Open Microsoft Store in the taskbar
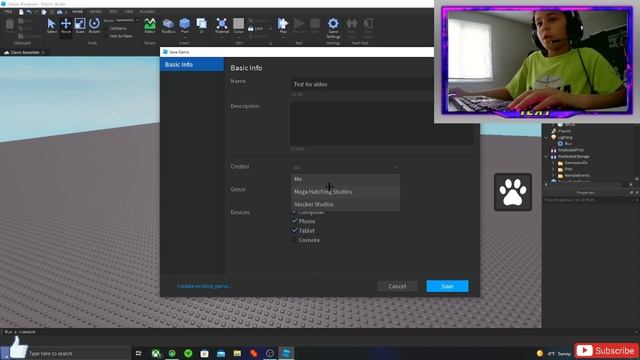The width and height of the screenshot is (640, 360). [204, 353]
